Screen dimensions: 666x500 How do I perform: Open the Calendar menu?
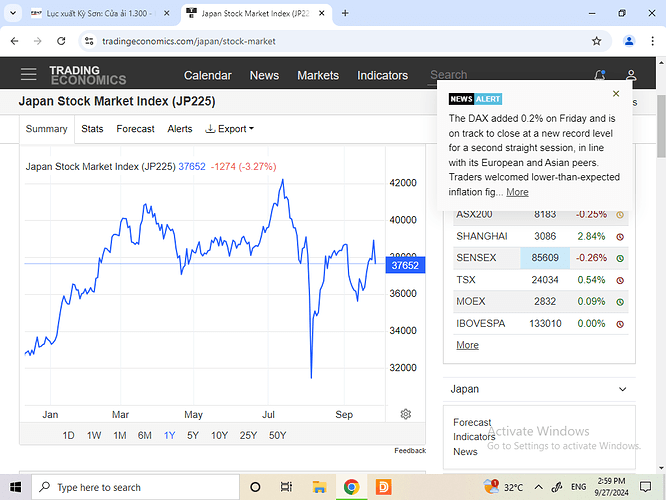point(208,75)
